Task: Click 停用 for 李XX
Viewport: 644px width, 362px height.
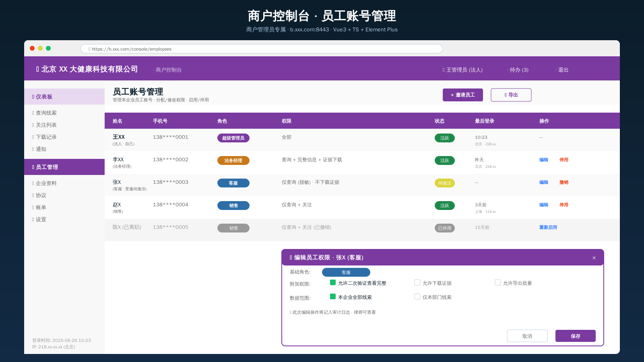Action: [x=564, y=160]
